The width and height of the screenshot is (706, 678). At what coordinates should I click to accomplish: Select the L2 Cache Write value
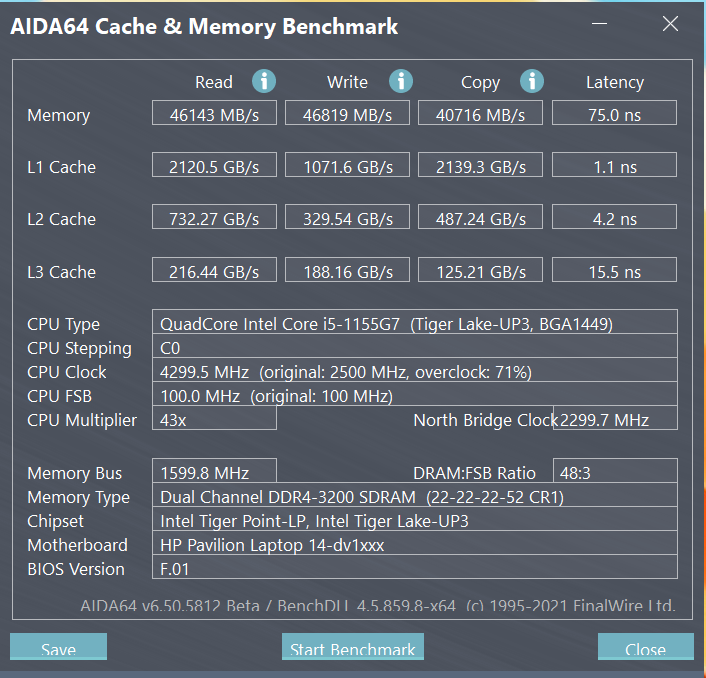click(x=347, y=218)
